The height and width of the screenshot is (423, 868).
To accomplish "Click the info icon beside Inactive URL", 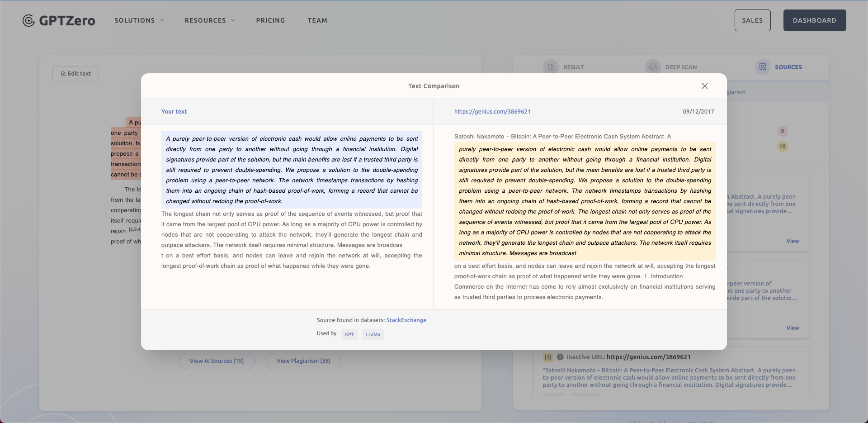I will pos(560,357).
